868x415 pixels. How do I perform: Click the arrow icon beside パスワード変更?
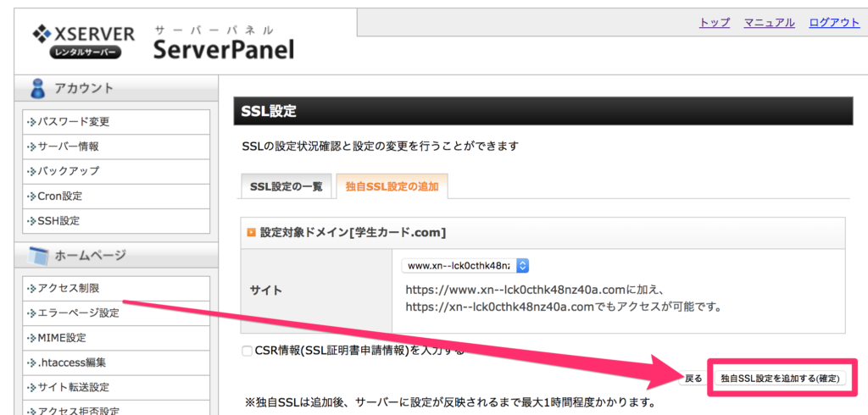[x=31, y=122]
